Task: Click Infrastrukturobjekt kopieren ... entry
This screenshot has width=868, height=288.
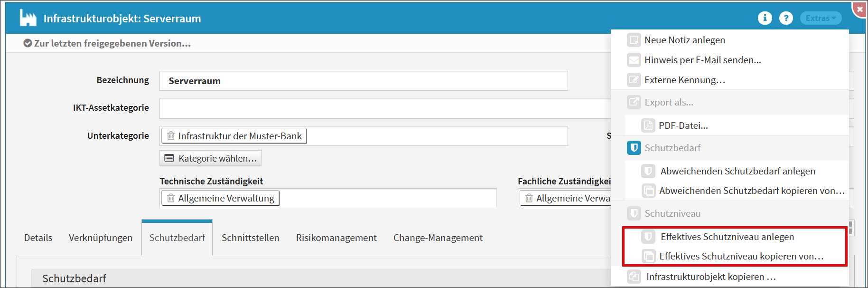Action: (711, 277)
